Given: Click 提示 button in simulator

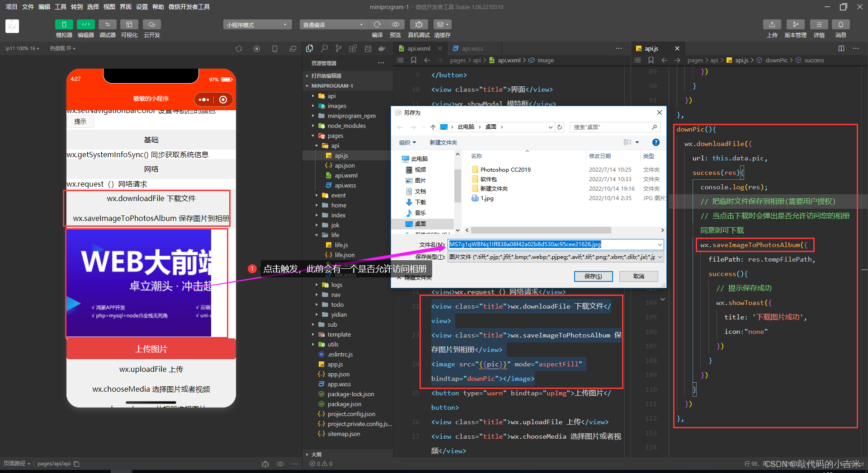Looking at the screenshot, I should coord(80,122).
